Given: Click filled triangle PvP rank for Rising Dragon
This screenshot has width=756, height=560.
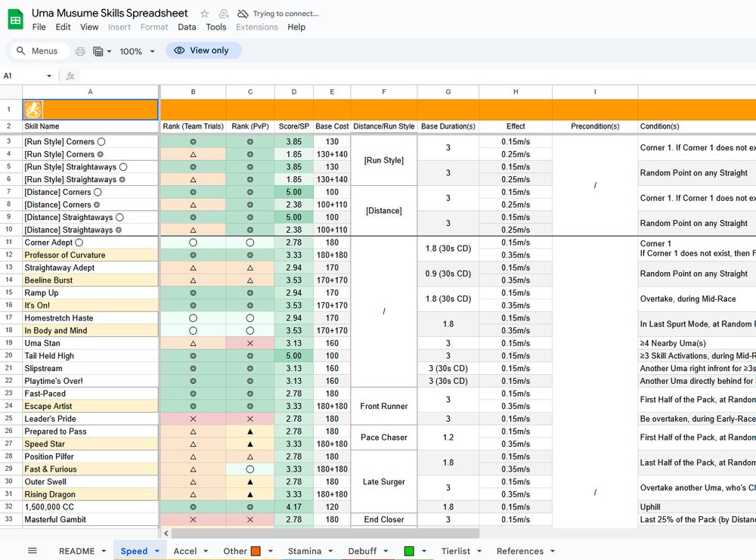Looking at the screenshot, I should [249, 494].
